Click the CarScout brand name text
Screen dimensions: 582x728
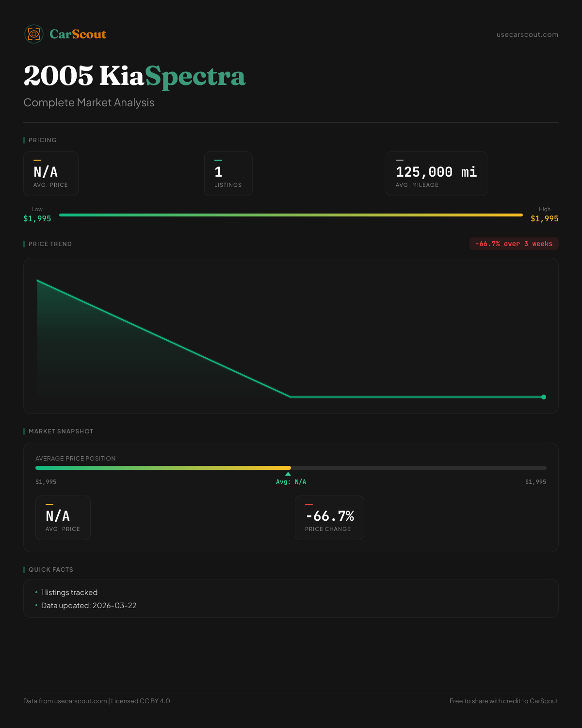click(78, 34)
